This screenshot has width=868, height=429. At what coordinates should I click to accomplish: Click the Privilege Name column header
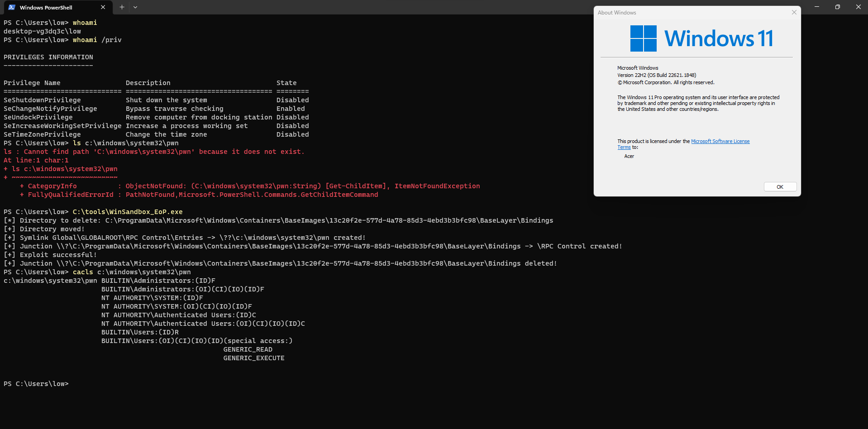click(32, 83)
